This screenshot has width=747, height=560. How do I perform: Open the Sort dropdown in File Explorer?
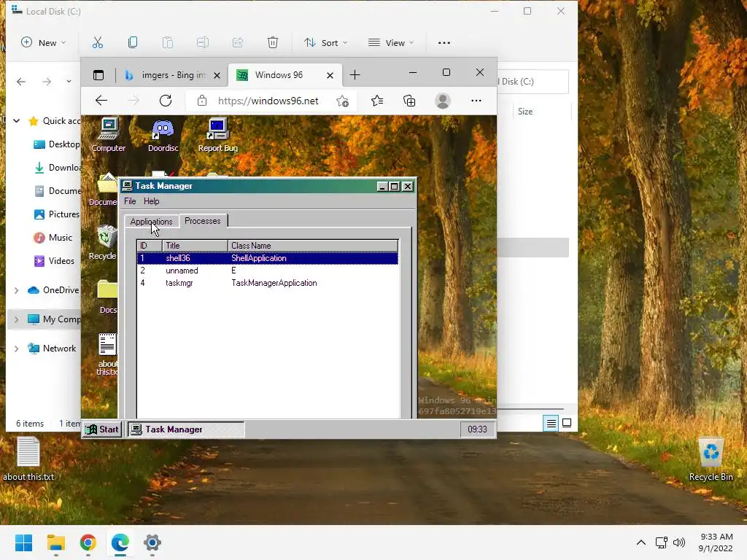click(326, 43)
